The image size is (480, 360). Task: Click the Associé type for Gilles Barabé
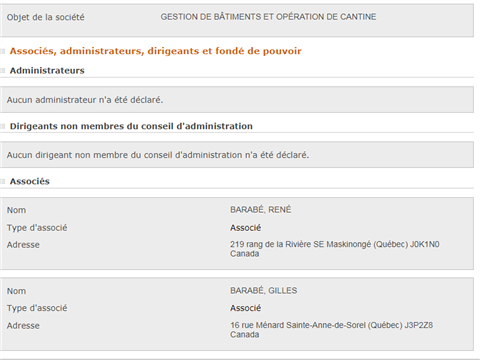pyautogui.click(x=245, y=308)
